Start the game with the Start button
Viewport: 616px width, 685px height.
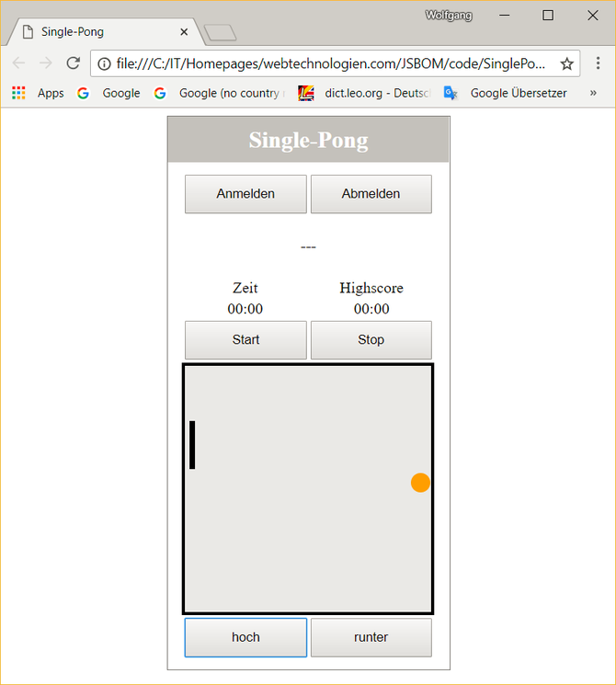245,340
